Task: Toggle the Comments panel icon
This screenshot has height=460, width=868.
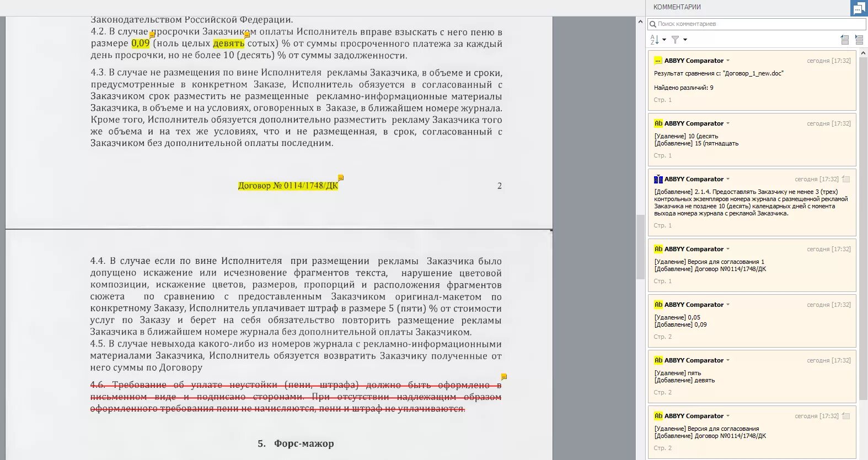Action: click(859, 8)
